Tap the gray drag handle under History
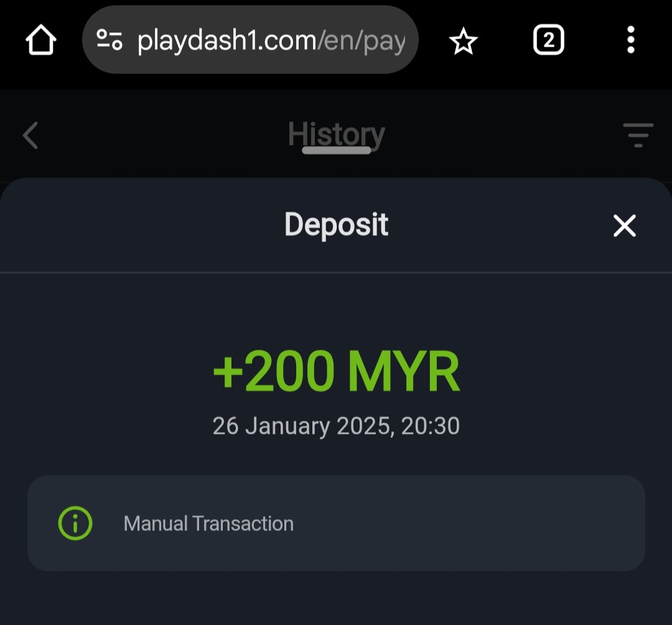Viewport: 672px width, 625px height. (x=337, y=150)
